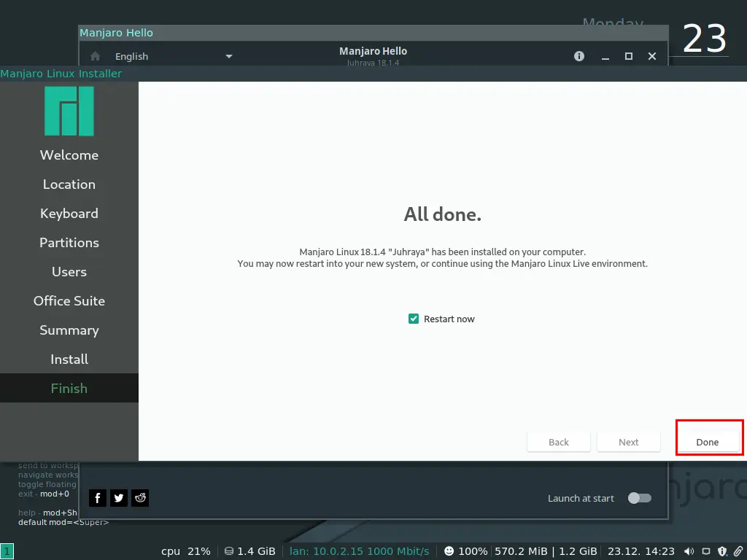Open the info icon in Manjaro Hello
The height and width of the screenshot is (560, 747).
(578, 56)
